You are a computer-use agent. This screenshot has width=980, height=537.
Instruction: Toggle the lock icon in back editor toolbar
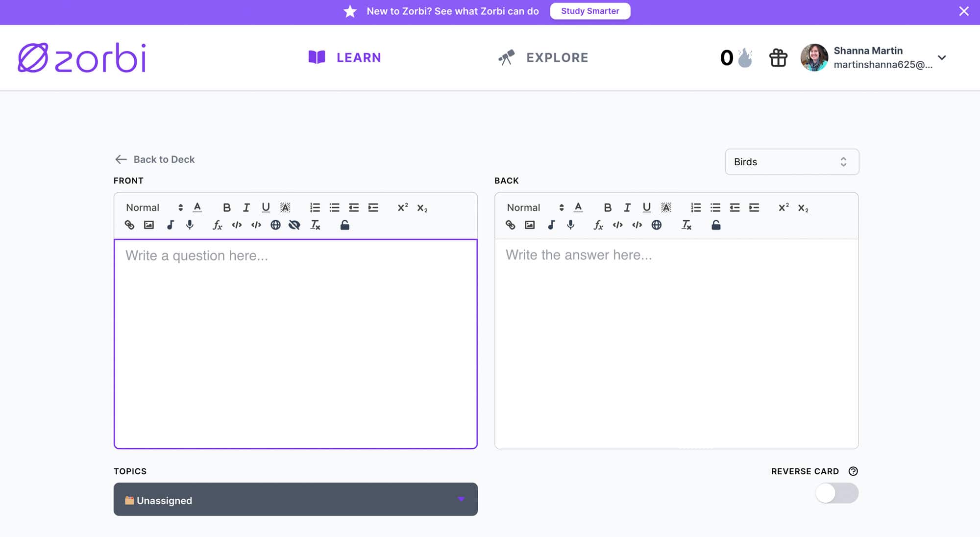[x=716, y=225]
